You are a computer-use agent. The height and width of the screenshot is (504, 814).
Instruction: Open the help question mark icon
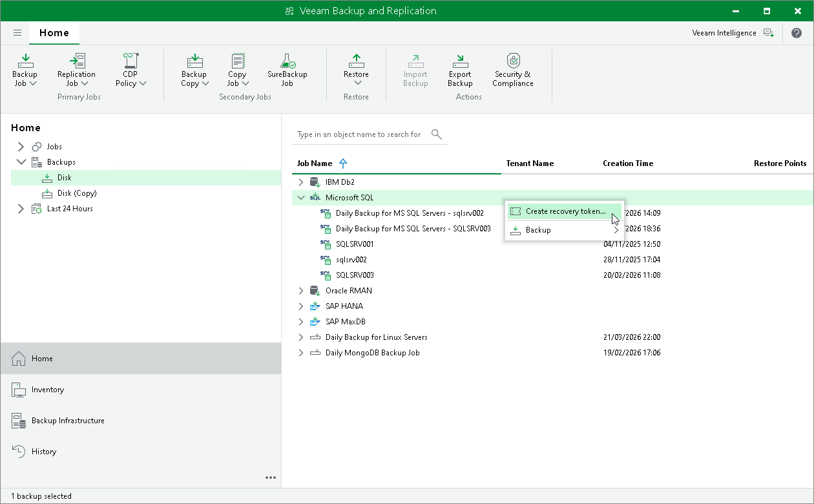[x=796, y=33]
